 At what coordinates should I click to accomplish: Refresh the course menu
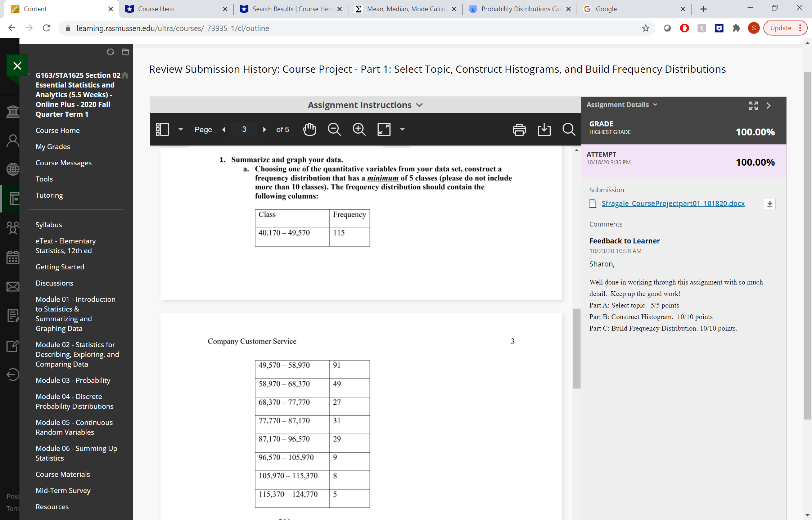[110, 52]
